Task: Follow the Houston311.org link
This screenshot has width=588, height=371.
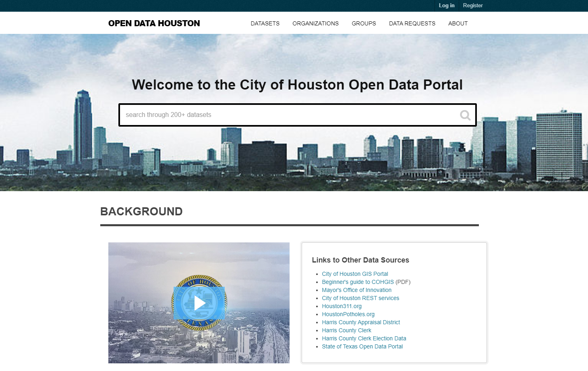Action: click(342, 306)
